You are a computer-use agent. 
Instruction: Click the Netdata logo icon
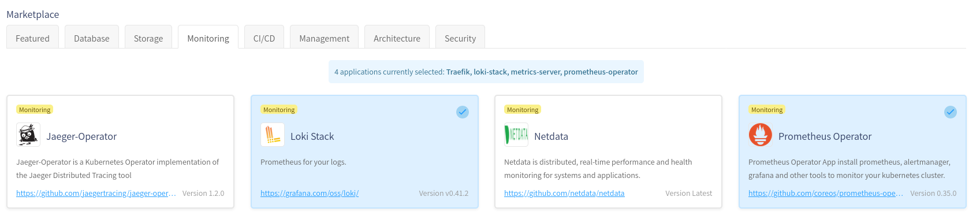(516, 135)
